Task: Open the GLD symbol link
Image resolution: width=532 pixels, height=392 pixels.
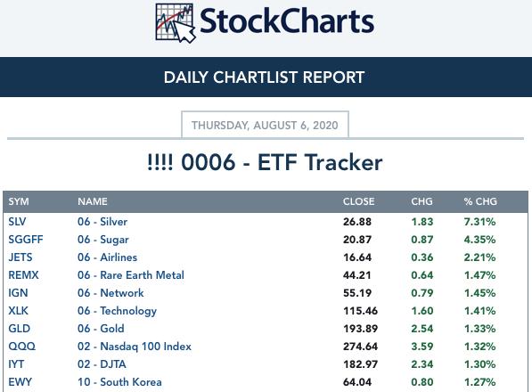Action: click(20, 329)
